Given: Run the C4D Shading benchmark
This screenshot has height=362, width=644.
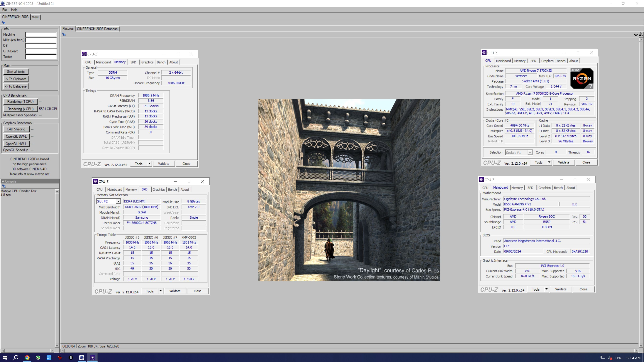Looking at the screenshot, I should tap(16, 129).
